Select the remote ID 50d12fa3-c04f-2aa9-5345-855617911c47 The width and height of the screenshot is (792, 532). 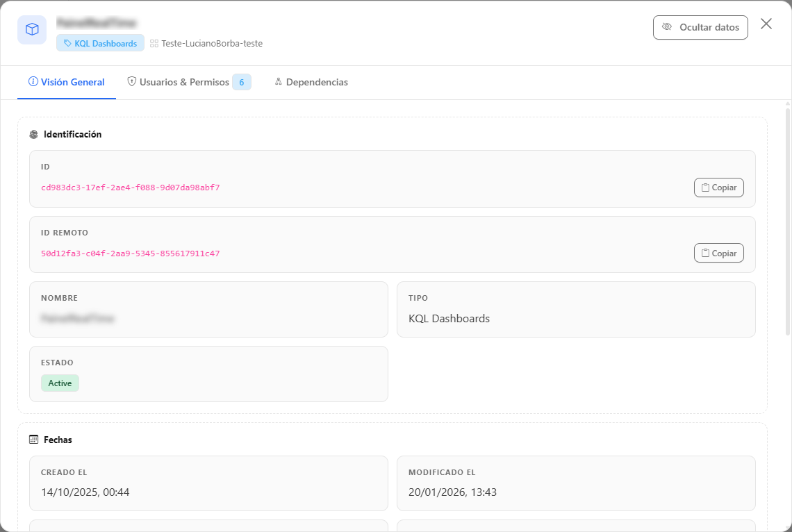coord(131,253)
